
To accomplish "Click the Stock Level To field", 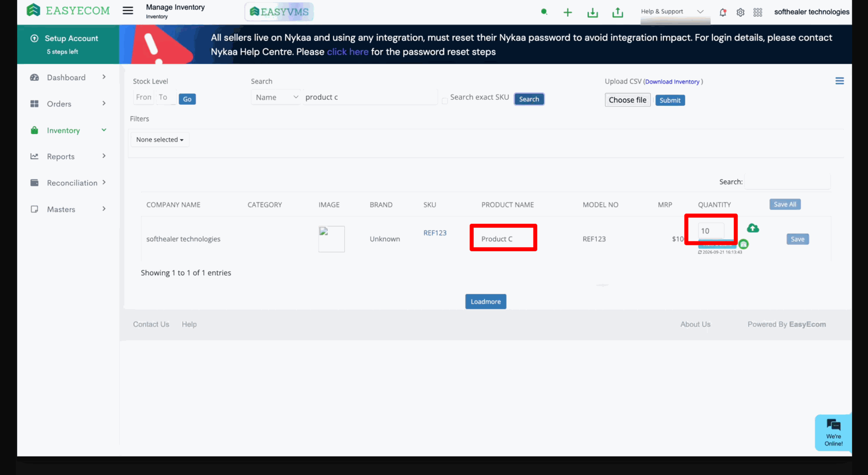I will click(165, 97).
